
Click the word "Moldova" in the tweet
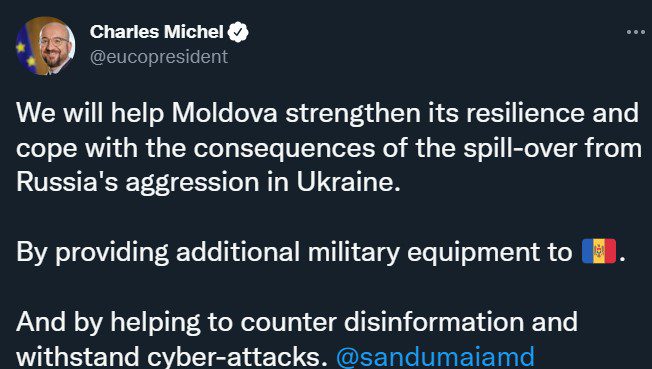(x=225, y=113)
